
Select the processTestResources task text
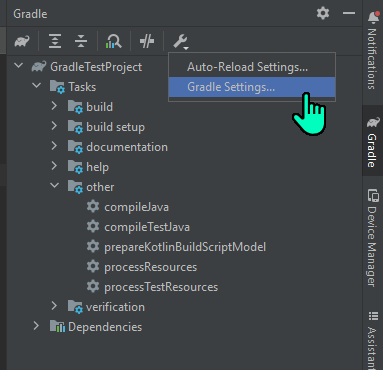(161, 287)
